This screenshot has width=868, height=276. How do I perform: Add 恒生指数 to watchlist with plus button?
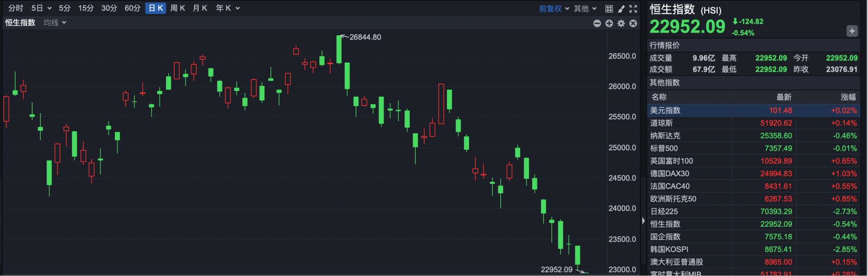852,31
